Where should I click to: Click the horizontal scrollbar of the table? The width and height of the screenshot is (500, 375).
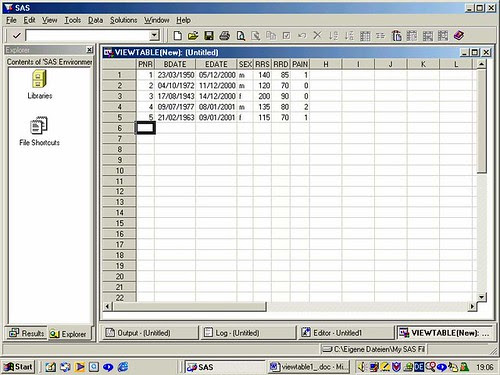pos(289,306)
